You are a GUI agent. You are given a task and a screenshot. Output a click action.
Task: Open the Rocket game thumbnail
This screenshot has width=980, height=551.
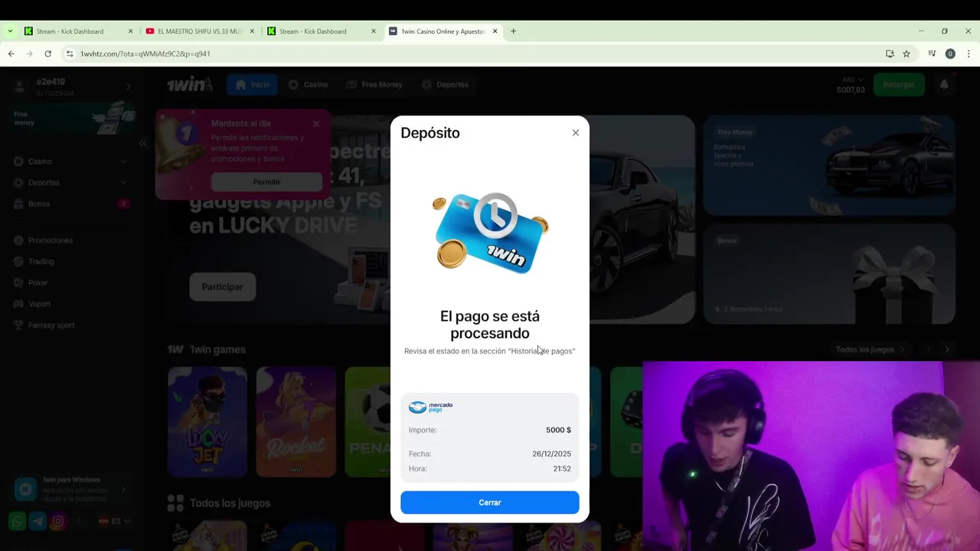pyautogui.click(x=296, y=422)
